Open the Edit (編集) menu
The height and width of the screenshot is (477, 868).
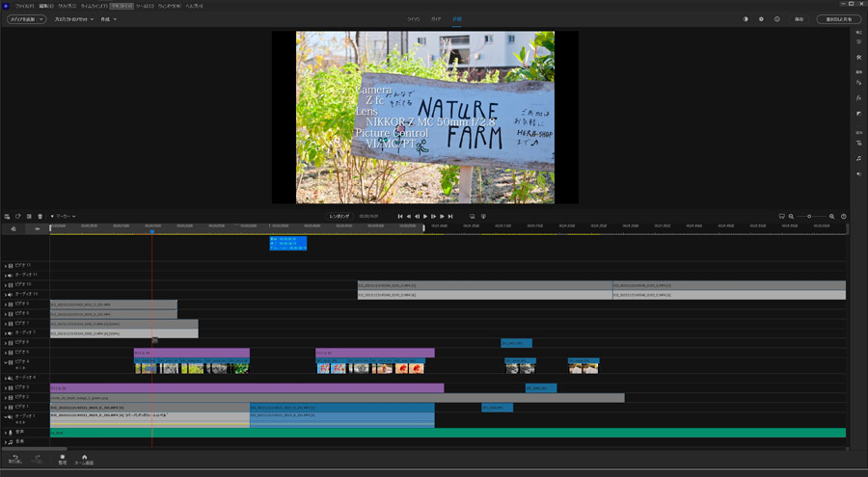46,6
